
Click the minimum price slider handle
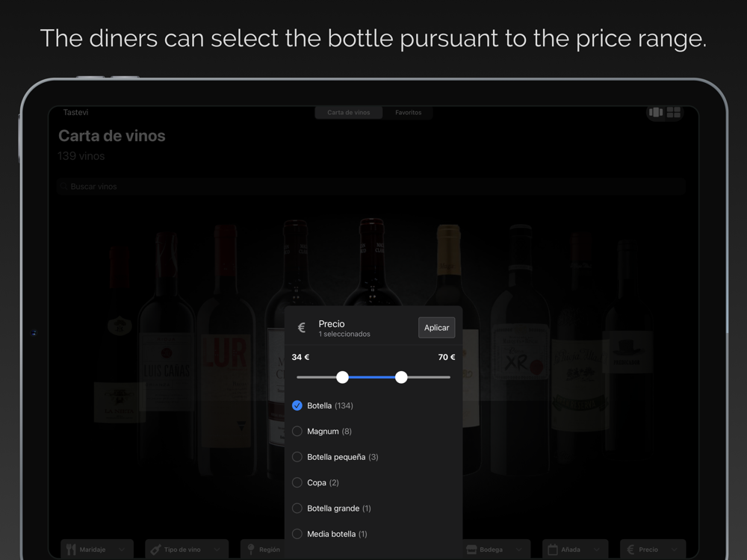click(342, 377)
